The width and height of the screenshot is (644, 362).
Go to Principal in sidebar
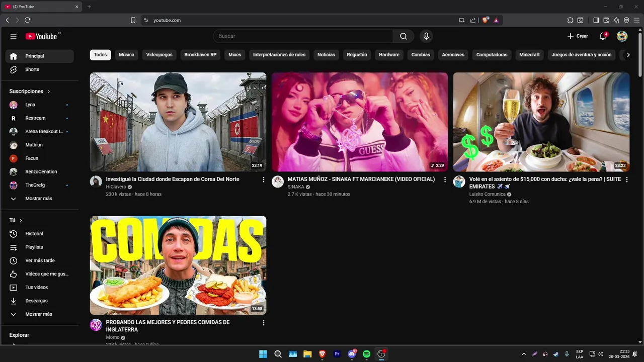click(39, 56)
